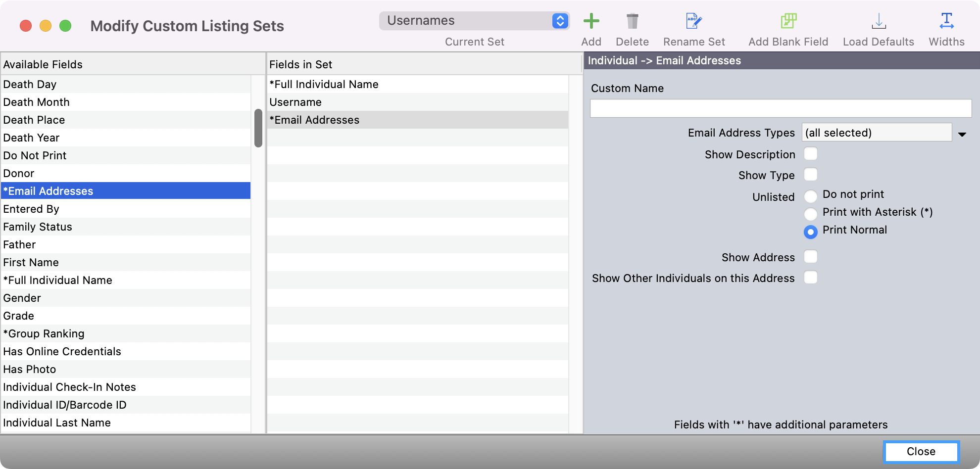Click the Add Blank Field icon

click(788, 21)
